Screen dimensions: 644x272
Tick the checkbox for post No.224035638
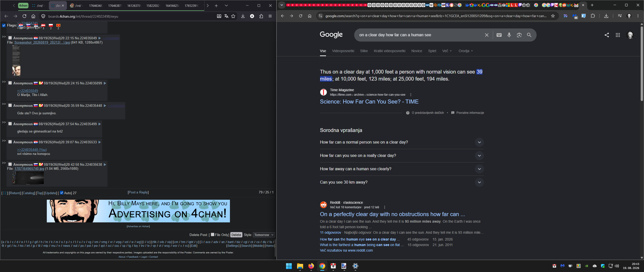(x=10, y=164)
